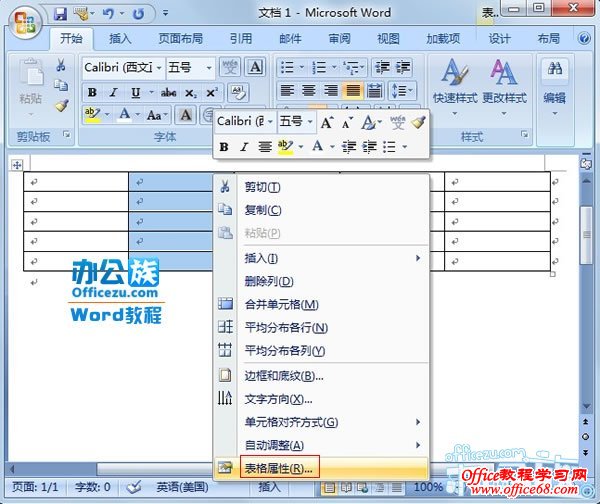This screenshot has width=600, height=504.
Task: Choose 删除列(D) from context menu
Action: (321, 281)
